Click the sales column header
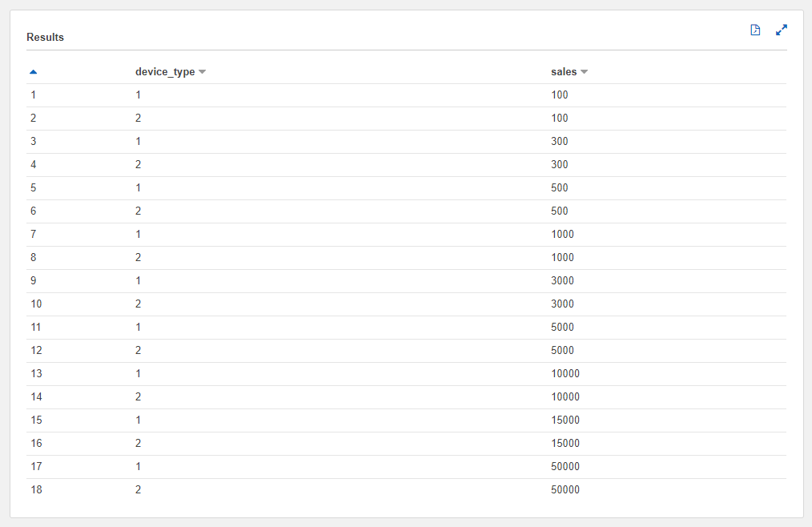Screen dimensions: 812x527 (x=564, y=72)
